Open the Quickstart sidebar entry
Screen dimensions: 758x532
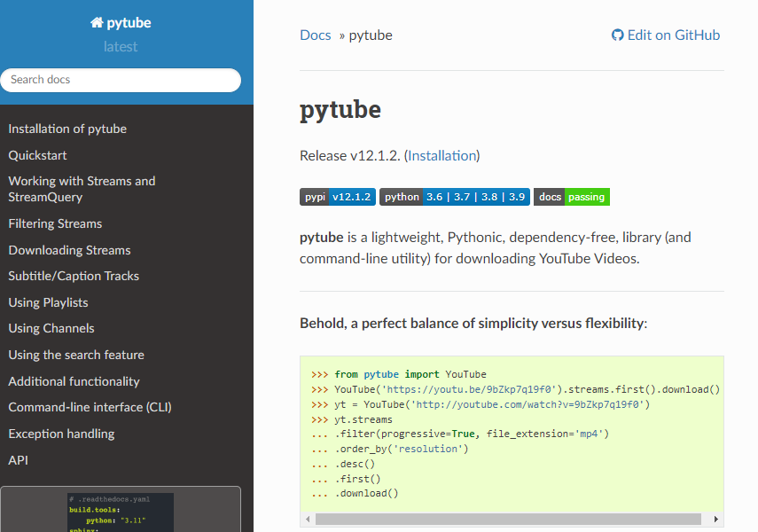click(37, 155)
